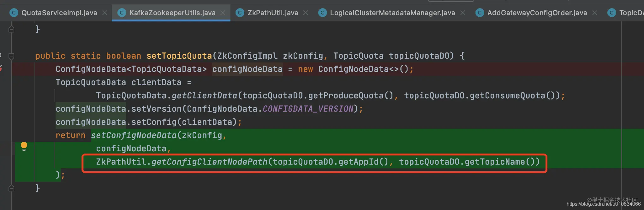Collapse the setTopicQuota method fold marker
The height and width of the screenshot is (210, 644).
(11, 56)
